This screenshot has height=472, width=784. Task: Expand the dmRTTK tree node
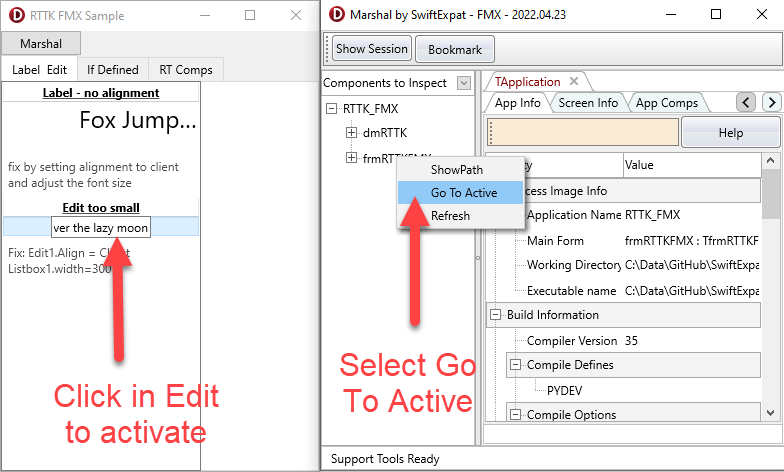click(352, 132)
